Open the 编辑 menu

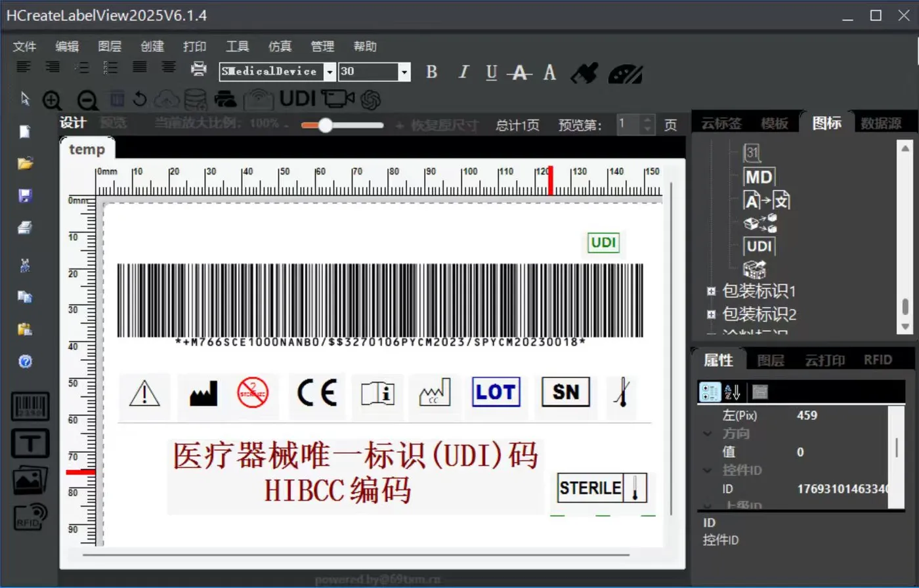click(67, 47)
